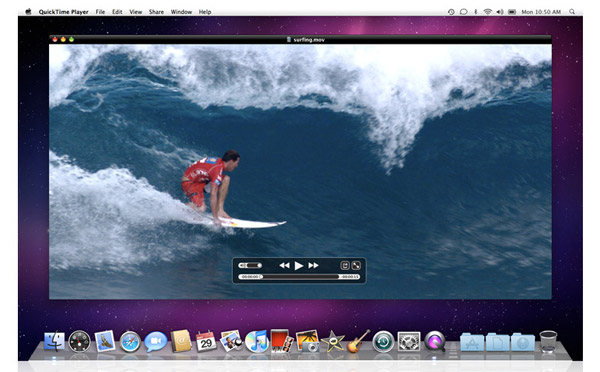Zoom the surfing.mov window with green button

pyautogui.click(x=71, y=39)
